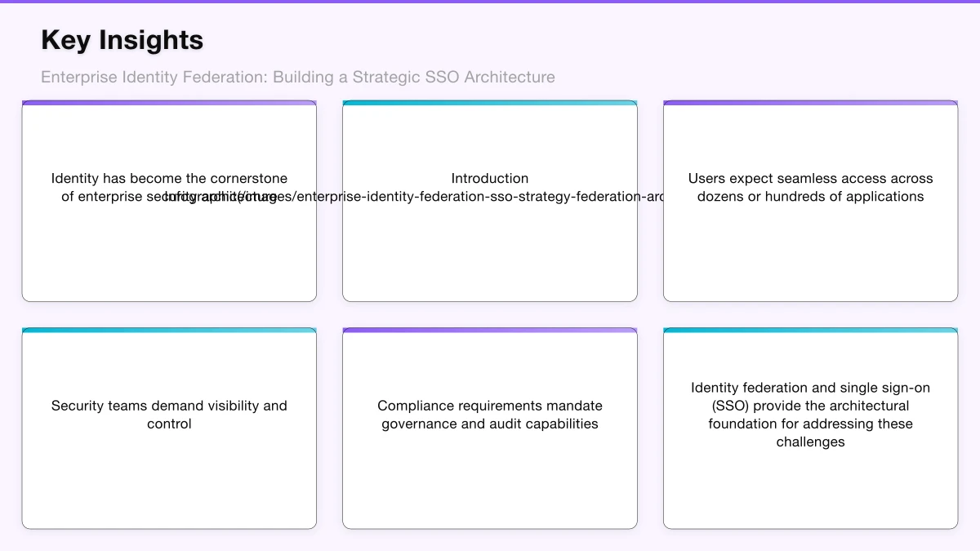Click the teal gradient bar on Introduction card
The height and width of the screenshot is (551, 980).
[x=490, y=103]
